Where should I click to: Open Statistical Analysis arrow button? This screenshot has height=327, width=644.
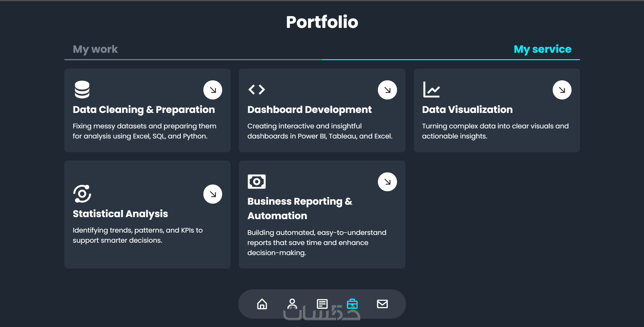(x=213, y=194)
